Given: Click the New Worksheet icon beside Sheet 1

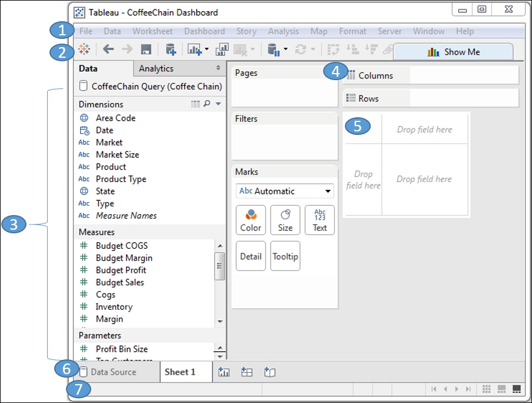Looking at the screenshot, I should click(x=224, y=372).
